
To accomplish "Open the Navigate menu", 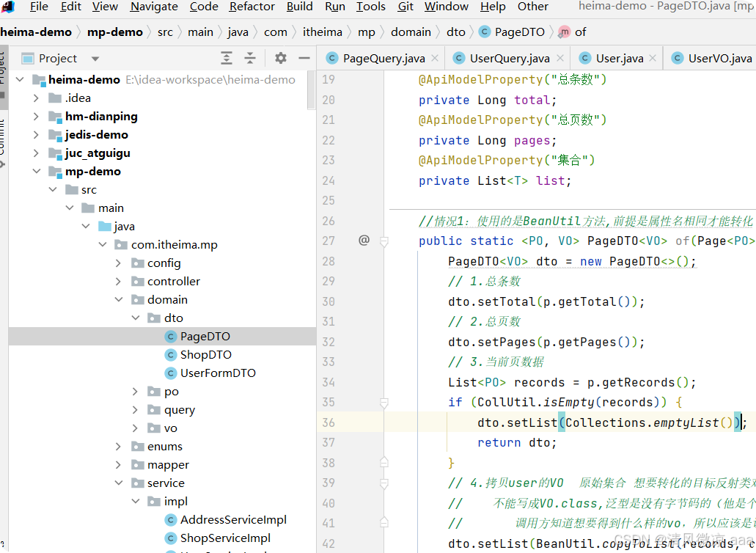I will [154, 7].
